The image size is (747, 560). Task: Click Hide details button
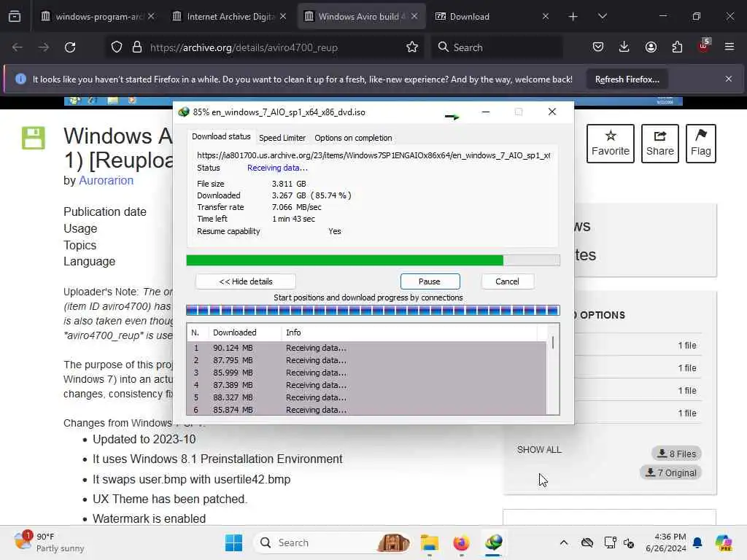246,281
